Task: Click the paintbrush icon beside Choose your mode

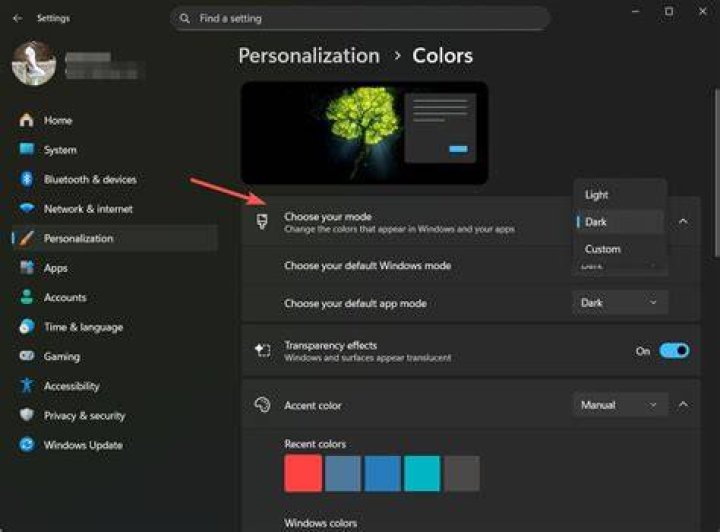Action: coord(262,222)
